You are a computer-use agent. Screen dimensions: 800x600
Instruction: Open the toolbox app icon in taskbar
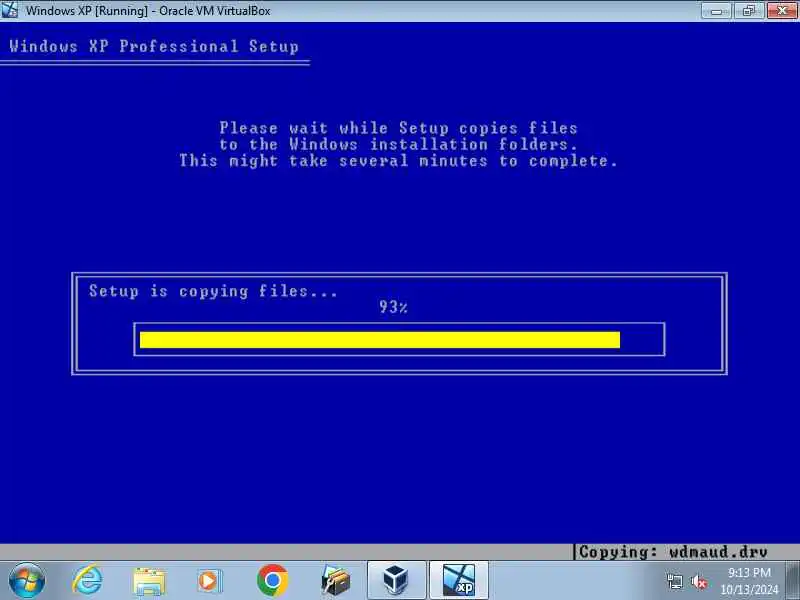[335, 581]
